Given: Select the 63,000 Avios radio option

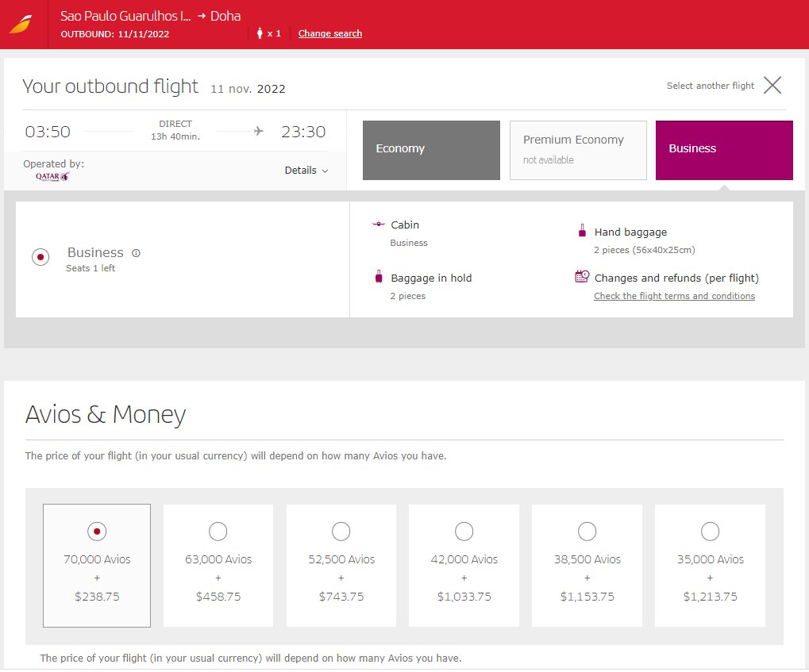Looking at the screenshot, I should [218, 532].
